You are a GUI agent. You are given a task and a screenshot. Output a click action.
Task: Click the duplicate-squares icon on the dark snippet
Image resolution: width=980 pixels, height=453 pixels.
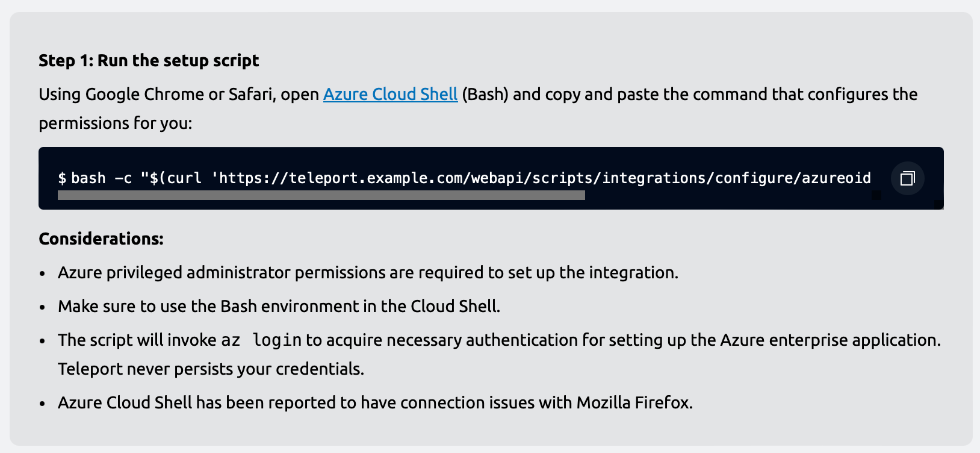tap(907, 178)
